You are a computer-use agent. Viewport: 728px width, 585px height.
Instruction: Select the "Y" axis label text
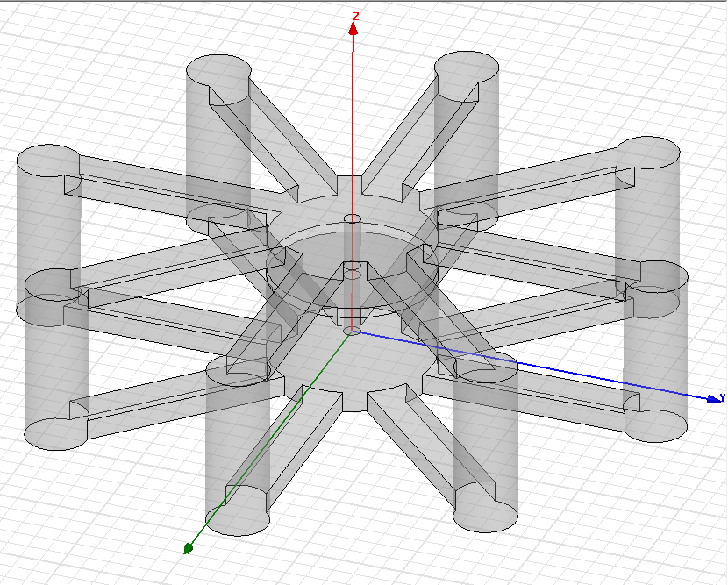click(x=722, y=397)
